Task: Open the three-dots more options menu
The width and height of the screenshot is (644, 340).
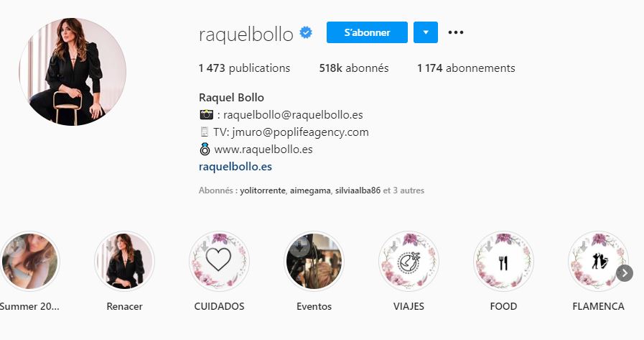Action: click(x=455, y=32)
